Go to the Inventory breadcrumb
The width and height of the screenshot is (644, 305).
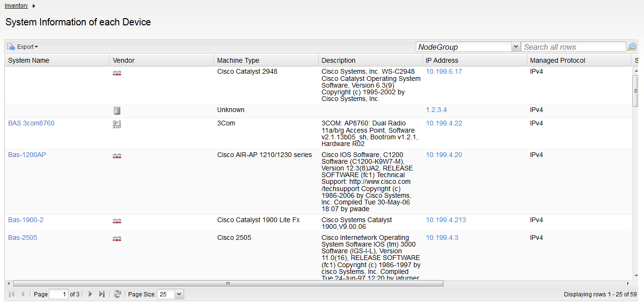pos(16,6)
